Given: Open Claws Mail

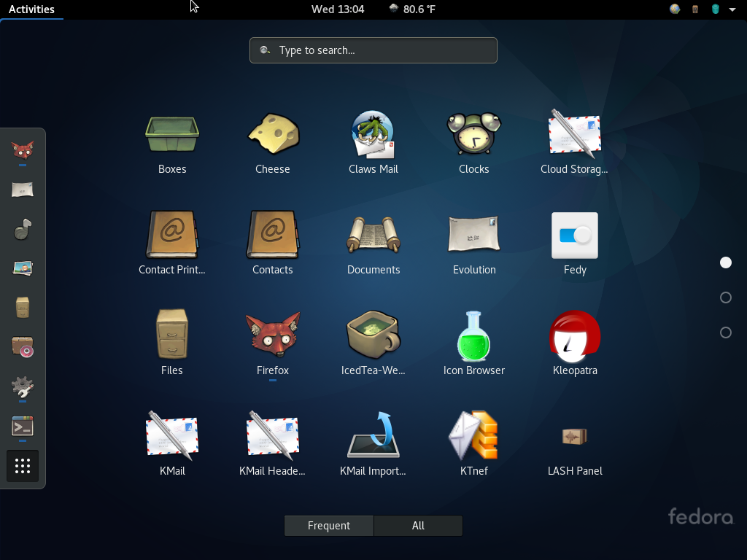Looking at the screenshot, I should (x=373, y=143).
